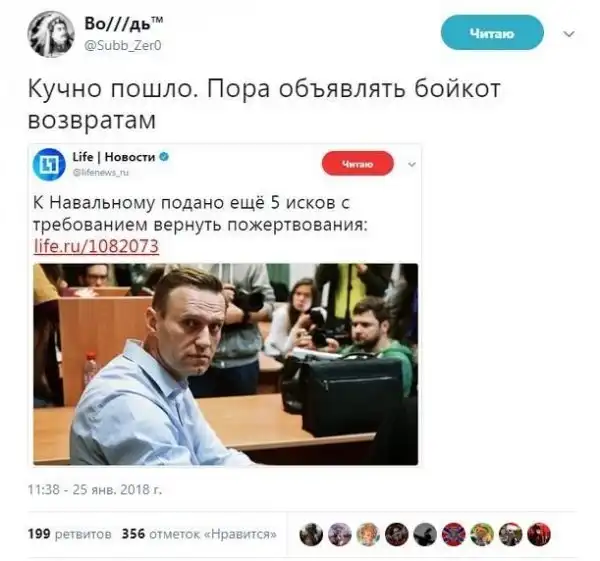Toggle the red Читаю button on quoted tweet
This screenshot has height=561, width=600.
click(x=358, y=164)
